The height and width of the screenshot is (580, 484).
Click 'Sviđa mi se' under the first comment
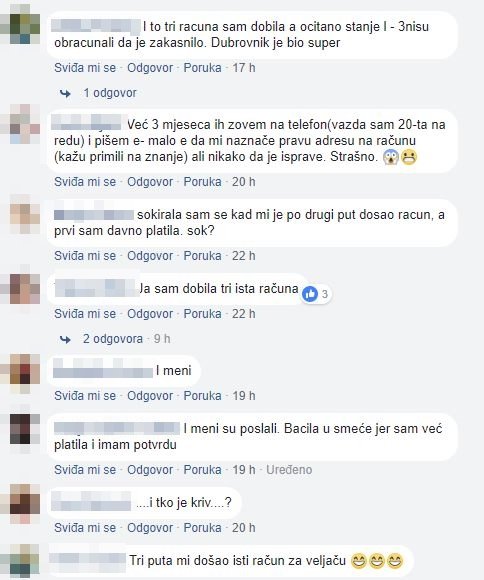point(85,68)
